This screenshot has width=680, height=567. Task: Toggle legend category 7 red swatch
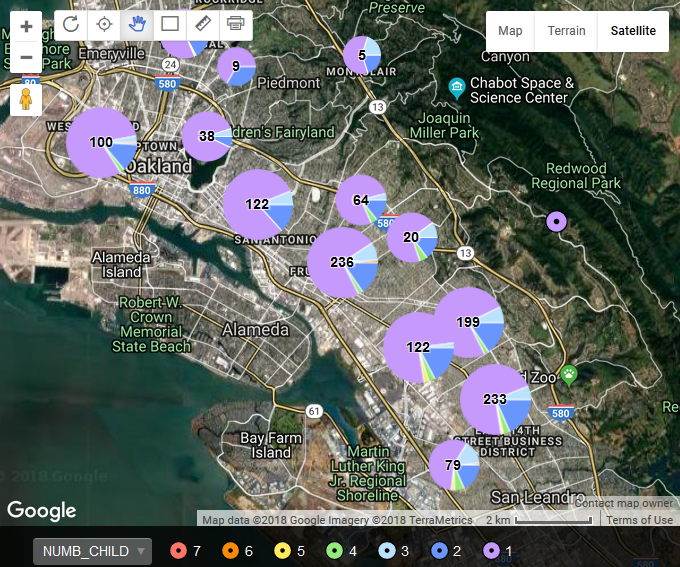(x=178, y=551)
